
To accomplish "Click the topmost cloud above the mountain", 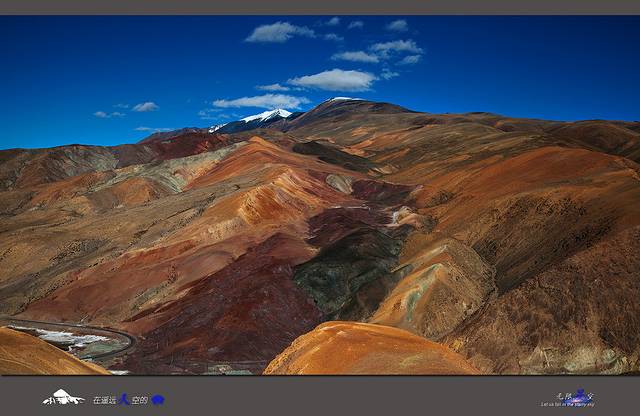I will tap(280, 32).
